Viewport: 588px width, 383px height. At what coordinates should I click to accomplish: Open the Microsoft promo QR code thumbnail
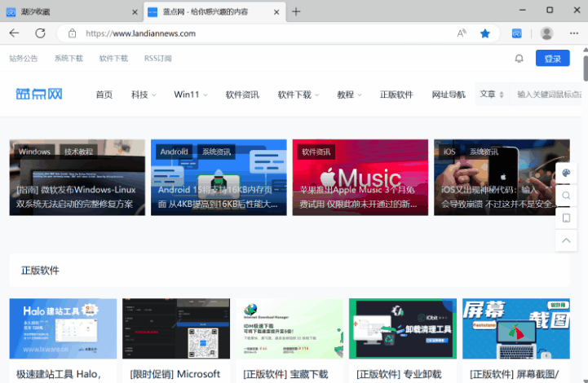click(176, 328)
